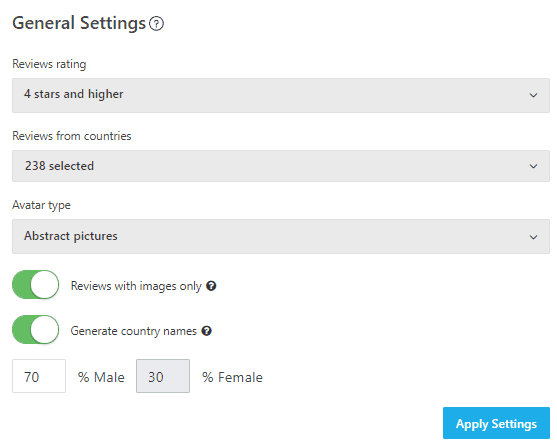Click the % Male input field showing 70
The height and width of the screenshot is (448, 557).
(39, 376)
